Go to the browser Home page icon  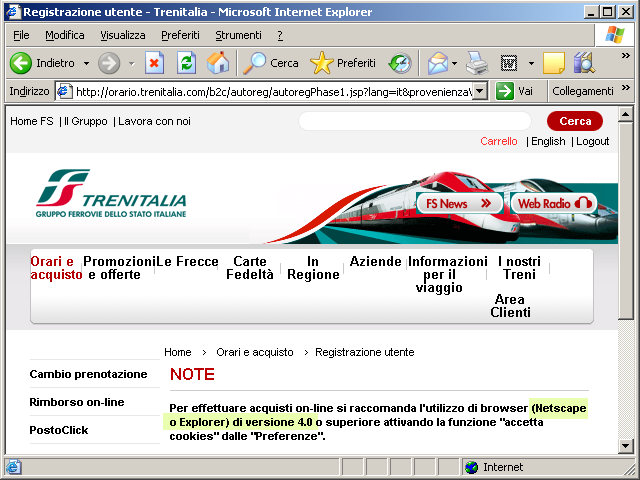click(x=217, y=63)
